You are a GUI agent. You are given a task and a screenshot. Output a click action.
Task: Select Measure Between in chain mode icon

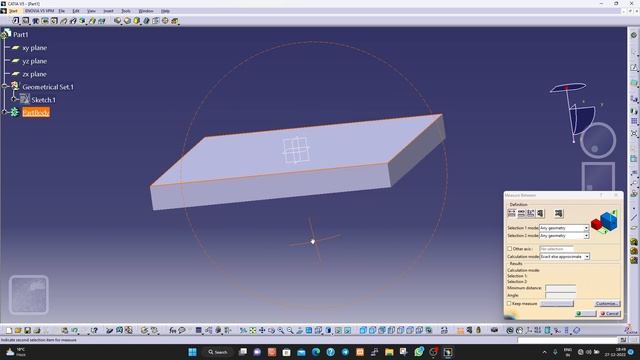tap(521, 213)
